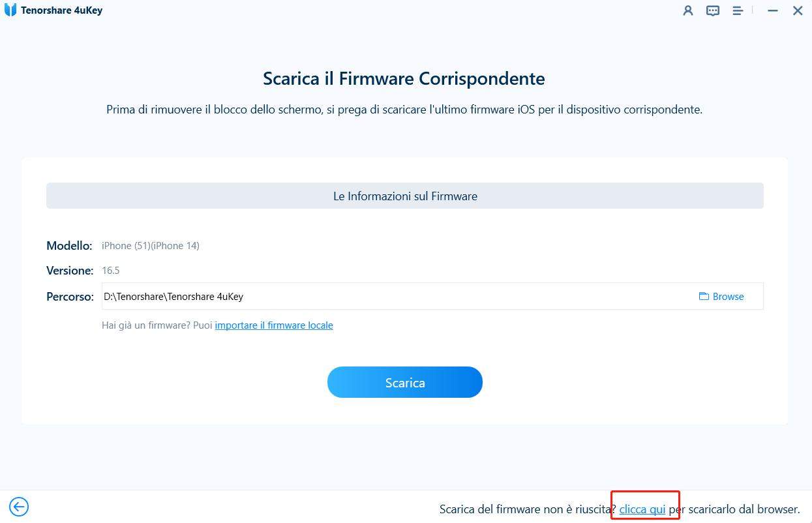Open the 'importare il firmware locale' link
The height and width of the screenshot is (523, 812).
pos(274,325)
